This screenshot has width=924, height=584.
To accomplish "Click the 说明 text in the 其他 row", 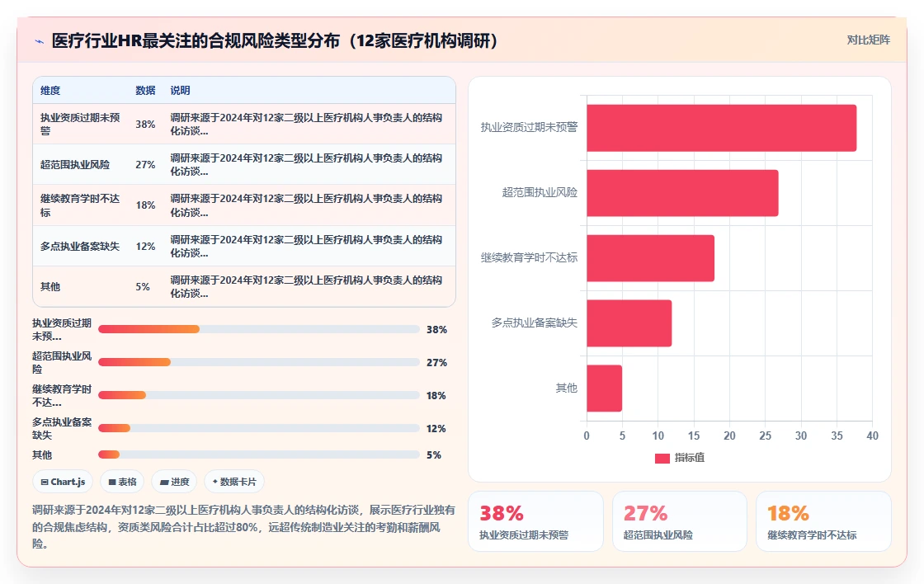I will coord(306,286).
